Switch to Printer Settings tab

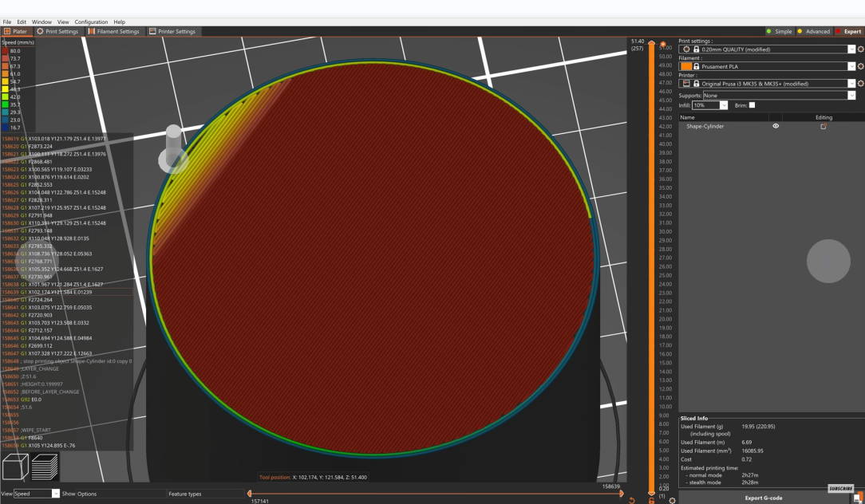[172, 31]
